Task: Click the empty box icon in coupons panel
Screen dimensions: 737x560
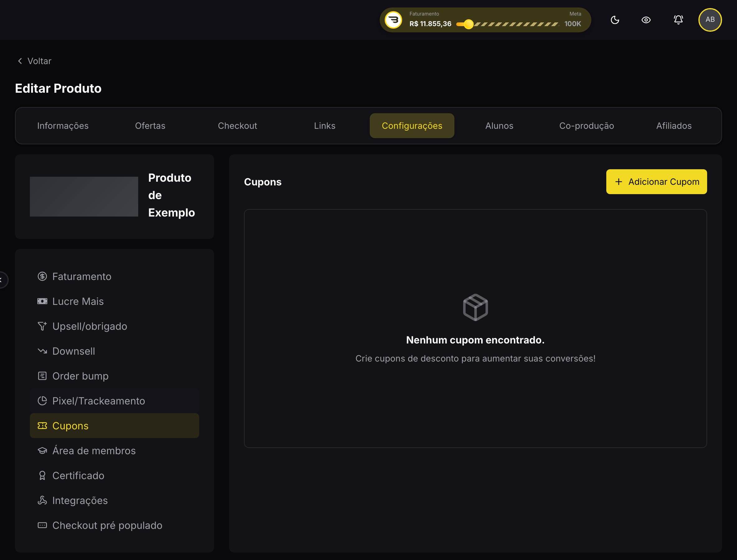Action: click(475, 307)
